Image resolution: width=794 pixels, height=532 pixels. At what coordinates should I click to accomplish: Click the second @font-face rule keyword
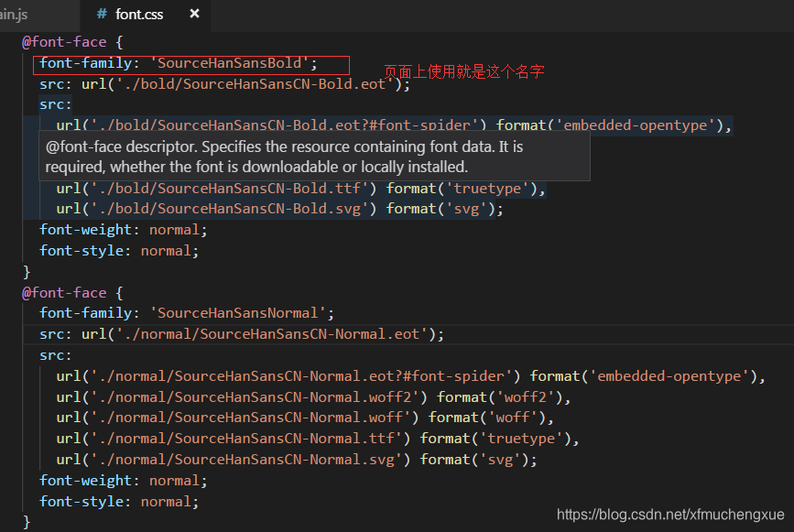[x=64, y=293]
